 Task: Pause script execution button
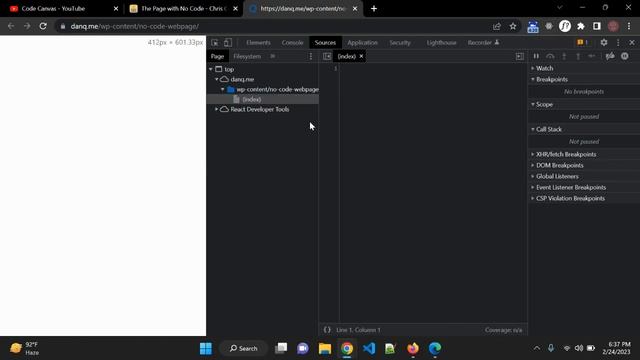click(536, 56)
